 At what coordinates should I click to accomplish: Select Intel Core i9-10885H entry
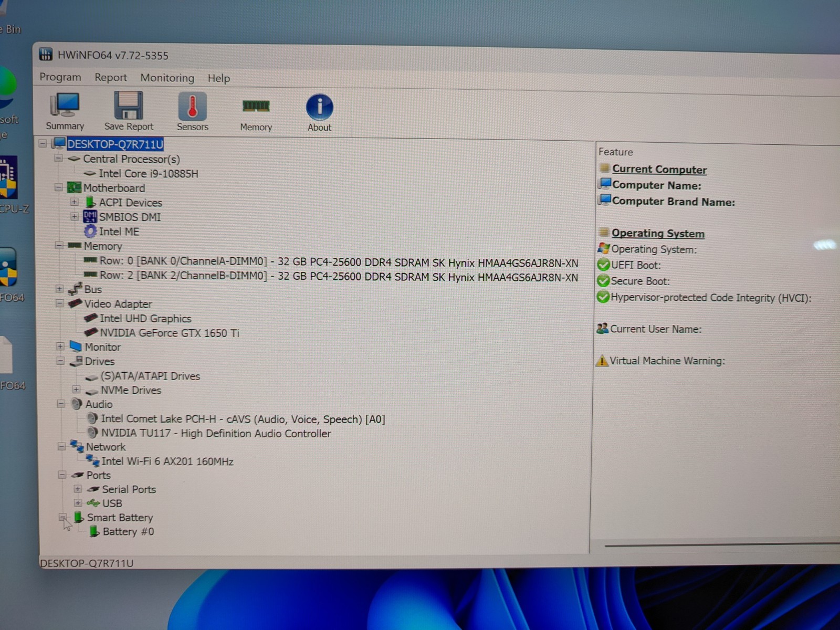tap(149, 173)
